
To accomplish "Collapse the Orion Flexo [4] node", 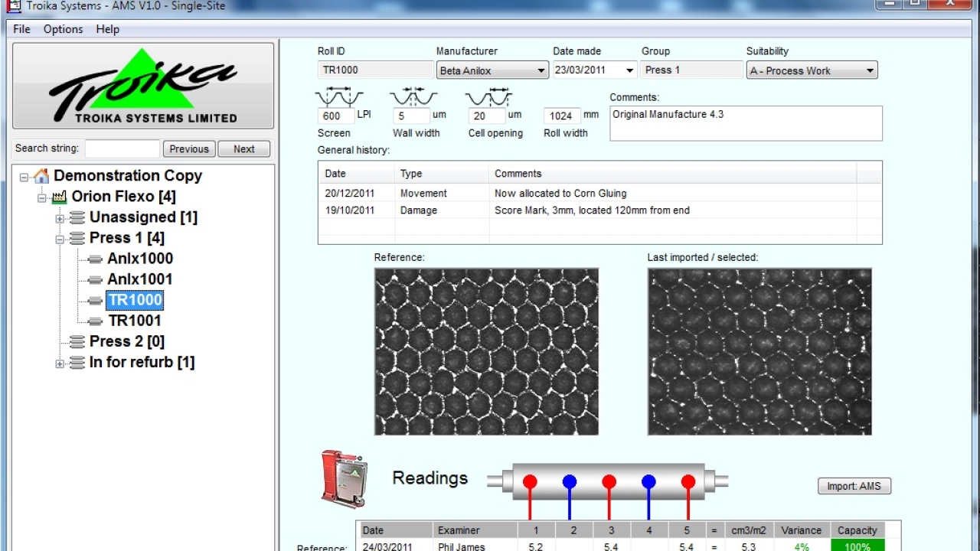I will click(42, 197).
